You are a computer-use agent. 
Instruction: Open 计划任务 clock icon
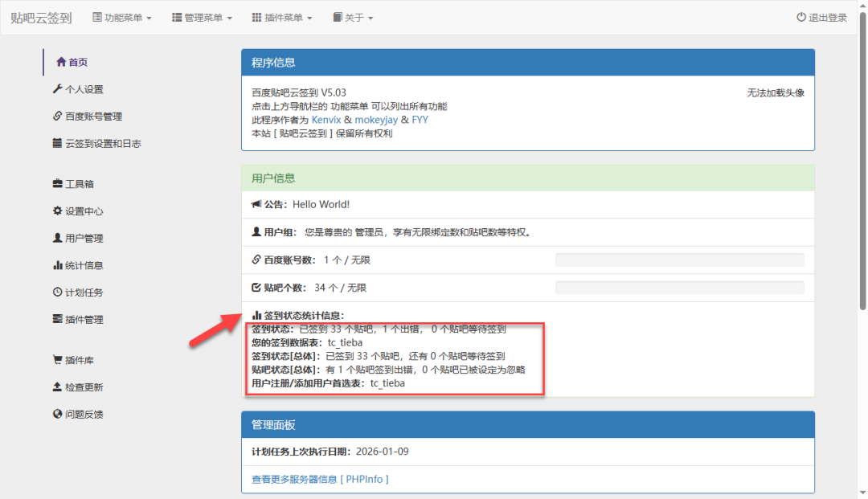click(x=57, y=292)
